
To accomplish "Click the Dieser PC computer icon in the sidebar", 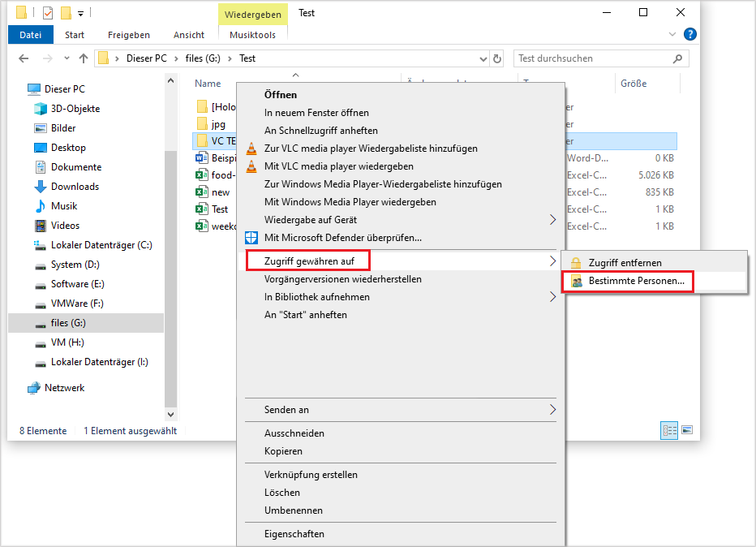I will coord(34,89).
